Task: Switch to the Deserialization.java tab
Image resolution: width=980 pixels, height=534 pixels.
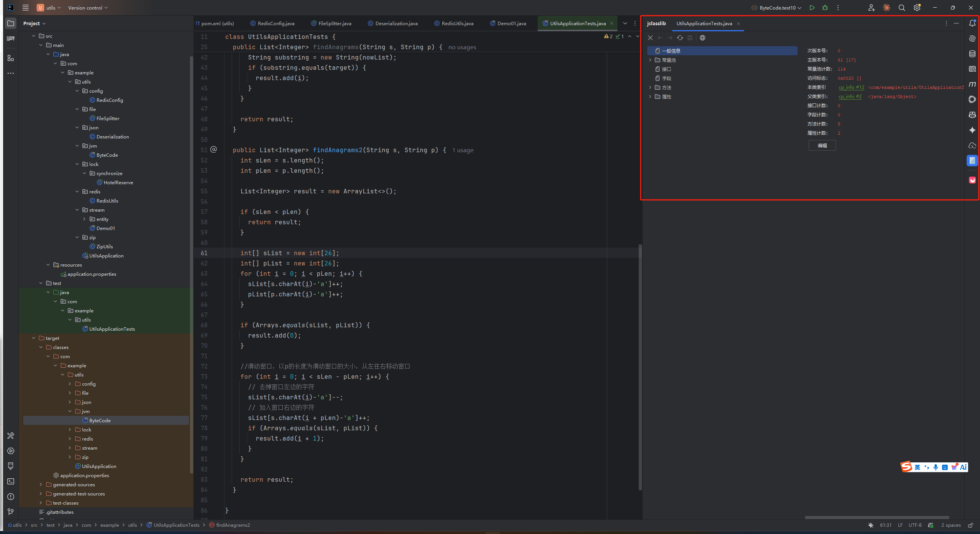Action: click(393, 23)
